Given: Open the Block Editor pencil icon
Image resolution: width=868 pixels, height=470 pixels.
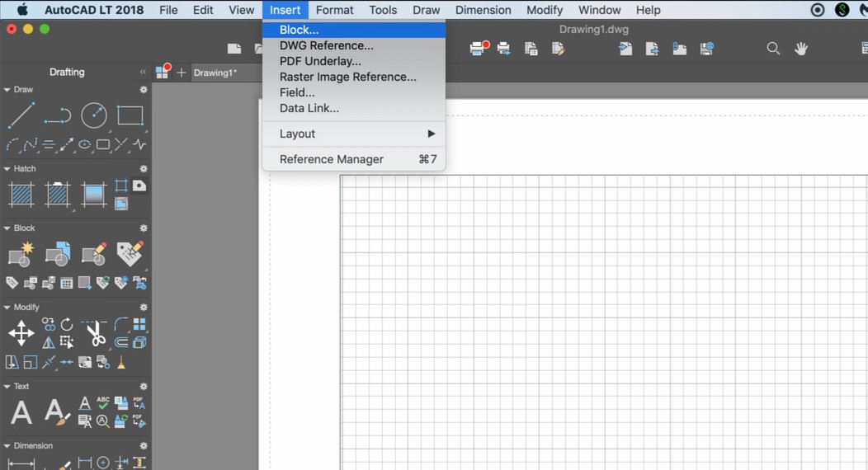Looking at the screenshot, I should click(x=94, y=254).
